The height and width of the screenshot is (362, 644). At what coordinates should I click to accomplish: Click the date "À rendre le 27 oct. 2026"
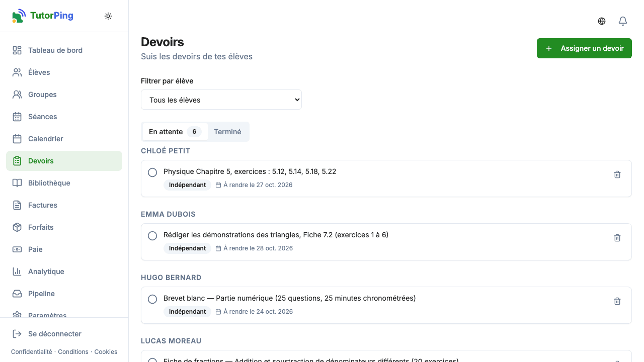tap(254, 185)
